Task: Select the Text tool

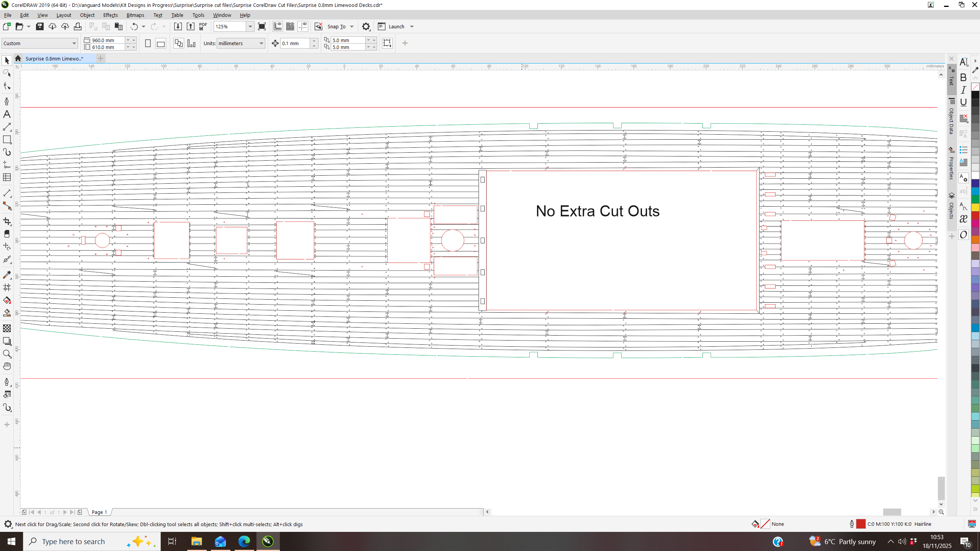Action: (x=7, y=114)
